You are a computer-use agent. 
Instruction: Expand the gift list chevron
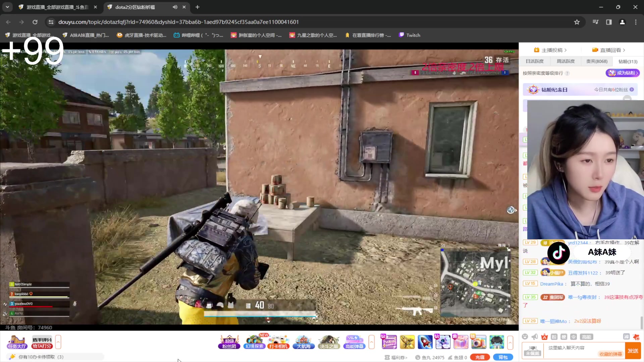pos(510,342)
